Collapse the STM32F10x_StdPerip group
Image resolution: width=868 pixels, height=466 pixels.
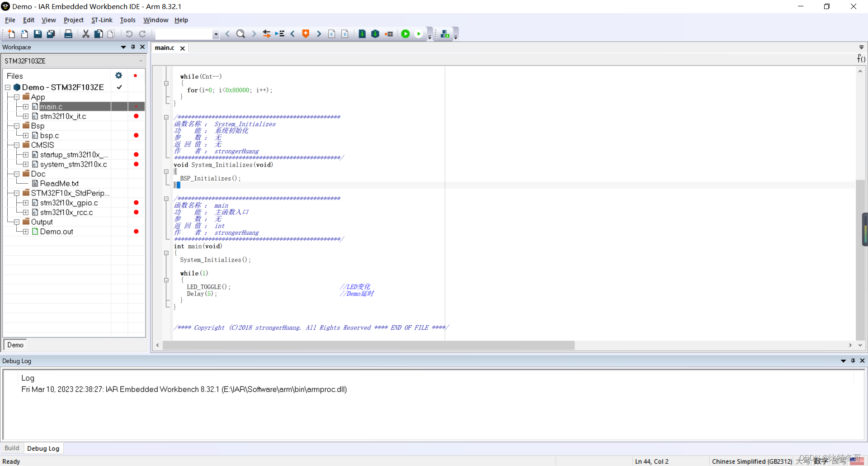pos(17,193)
